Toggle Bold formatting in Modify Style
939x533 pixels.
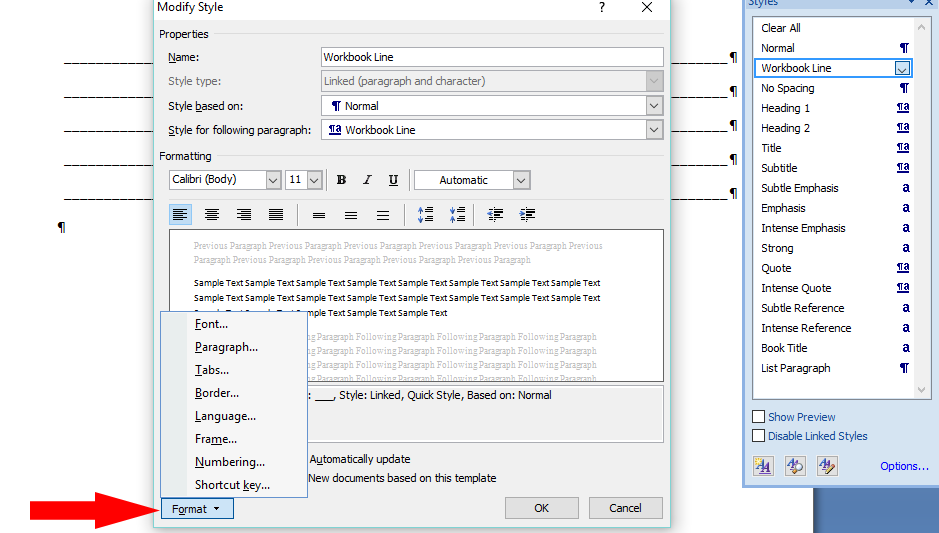[341, 180]
